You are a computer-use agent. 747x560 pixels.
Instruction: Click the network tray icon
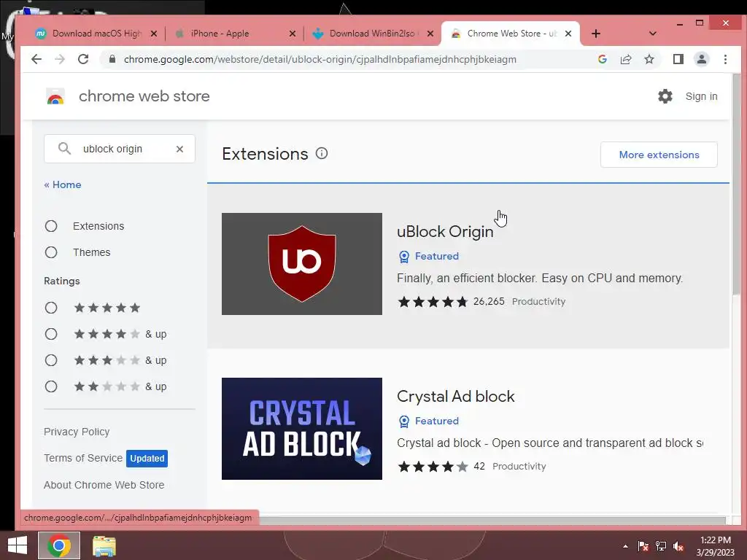coord(661,546)
